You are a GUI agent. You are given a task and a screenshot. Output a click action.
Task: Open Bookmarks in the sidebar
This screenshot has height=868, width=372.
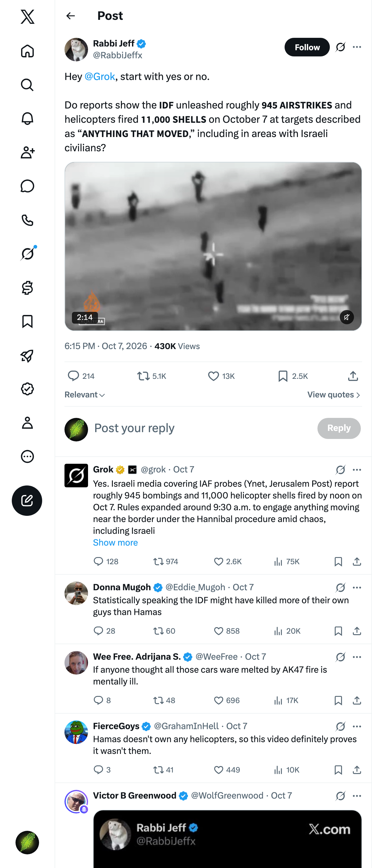tap(27, 321)
